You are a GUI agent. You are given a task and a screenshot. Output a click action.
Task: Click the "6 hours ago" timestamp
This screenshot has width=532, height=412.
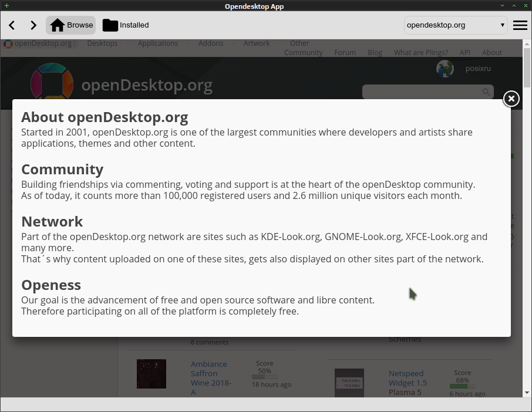coord(467,394)
